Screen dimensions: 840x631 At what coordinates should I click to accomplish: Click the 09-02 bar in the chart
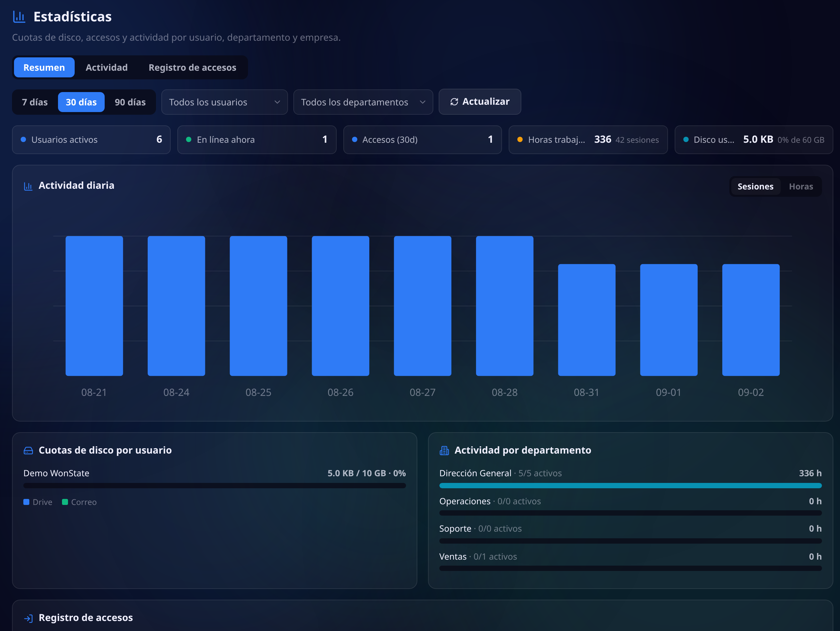point(750,320)
